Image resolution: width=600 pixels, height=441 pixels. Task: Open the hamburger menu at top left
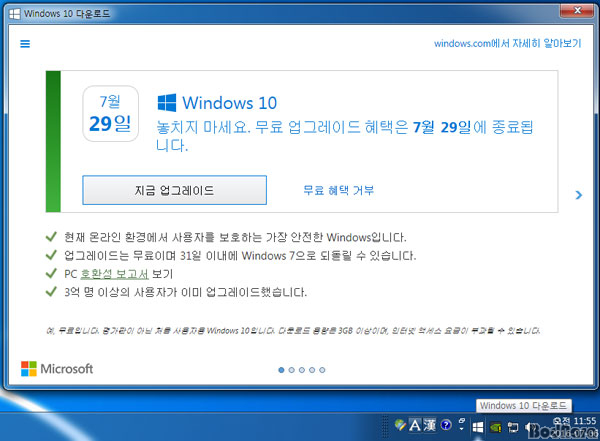click(x=25, y=44)
